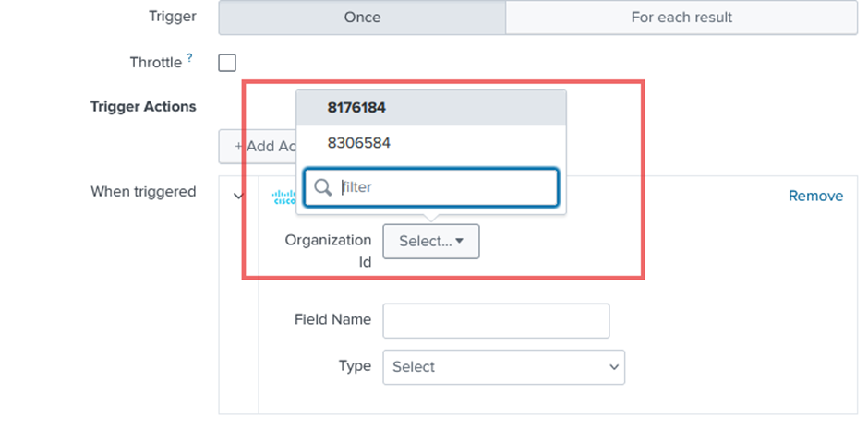The image size is (868, 429).
Task: Open the Organization Id Select dropdown
Action: (430, 241)
